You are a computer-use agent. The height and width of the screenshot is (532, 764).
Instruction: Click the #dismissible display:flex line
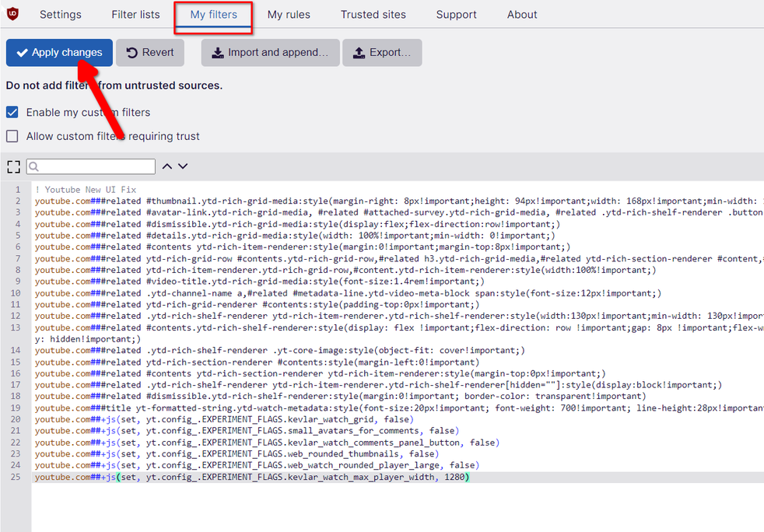coord(298,224)
